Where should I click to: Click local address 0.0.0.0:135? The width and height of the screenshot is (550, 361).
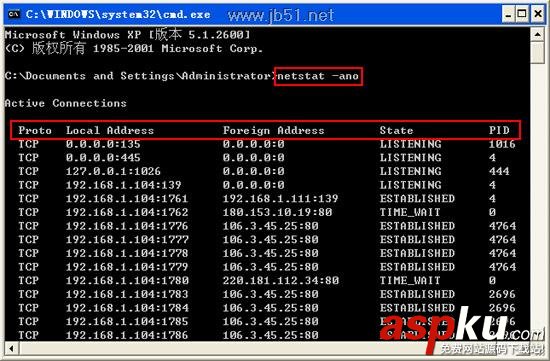pos(103,144)
